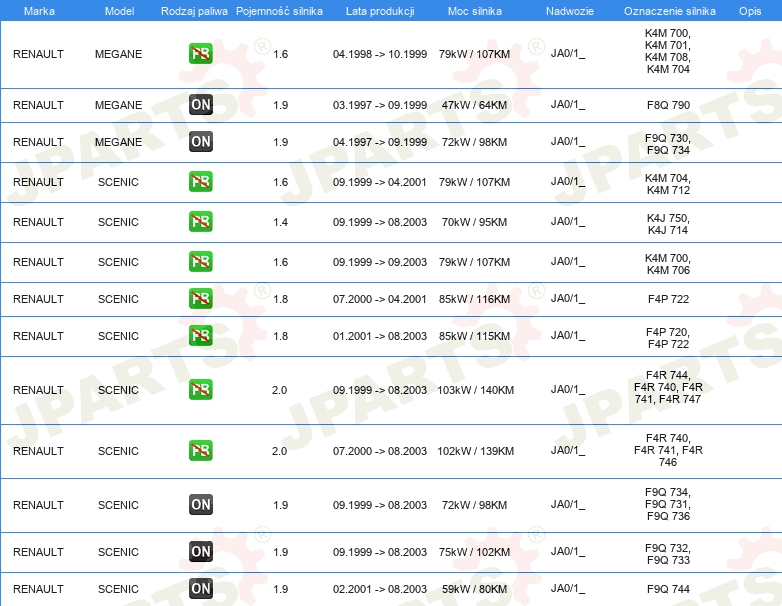Click the petrol icon for Megane 1.6
The image size is (782, 606).
[200, 54]
